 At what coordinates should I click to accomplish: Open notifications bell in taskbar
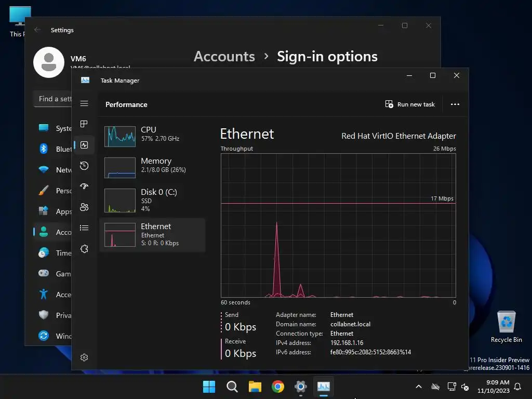coord(518,387)
